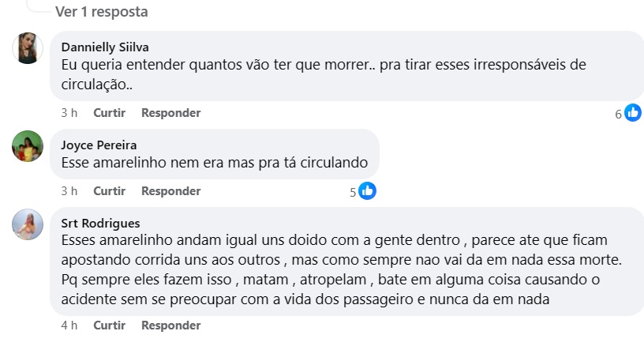
Task: Open Joyce Pereira's profile picture
Action: (28, 145)
